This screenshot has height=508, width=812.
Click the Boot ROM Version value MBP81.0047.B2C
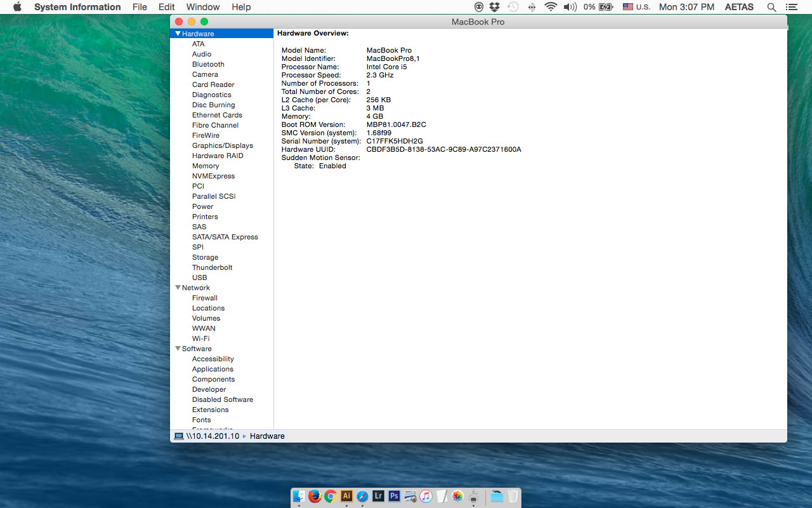[x=396, y=124]
